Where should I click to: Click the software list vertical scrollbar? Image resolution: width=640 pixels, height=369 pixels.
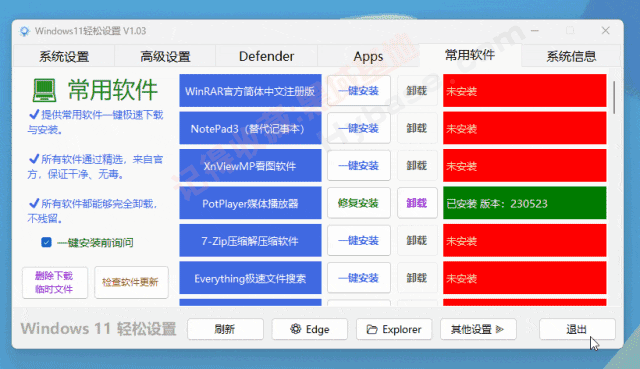click(x=613, y=97)
